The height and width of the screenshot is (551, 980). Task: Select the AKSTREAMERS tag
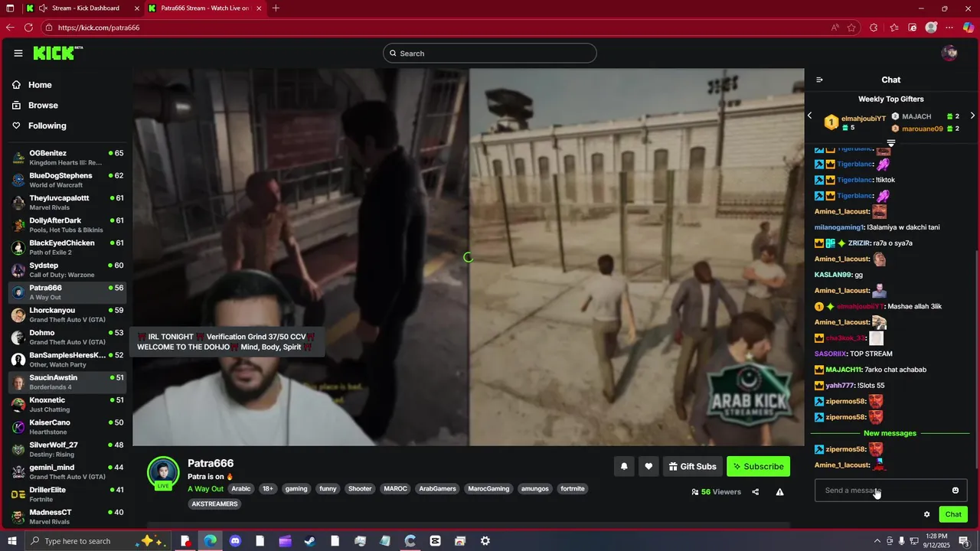(215, 504)
